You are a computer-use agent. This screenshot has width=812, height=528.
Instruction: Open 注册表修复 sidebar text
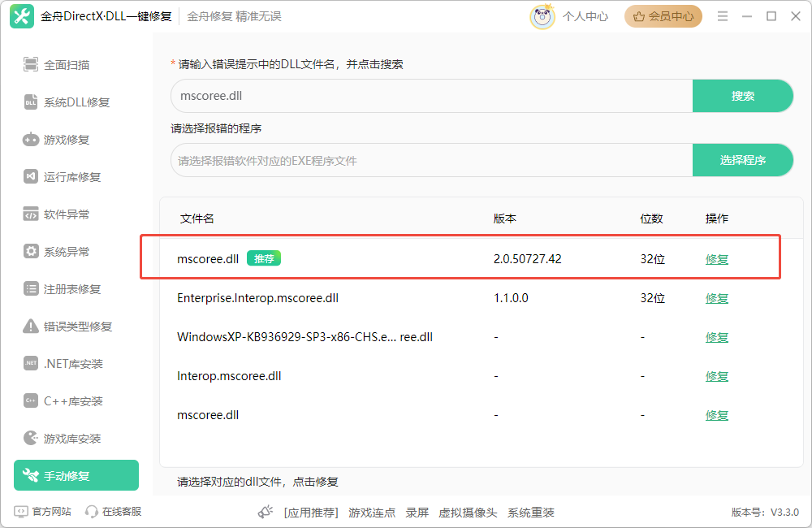coord(72,288)
